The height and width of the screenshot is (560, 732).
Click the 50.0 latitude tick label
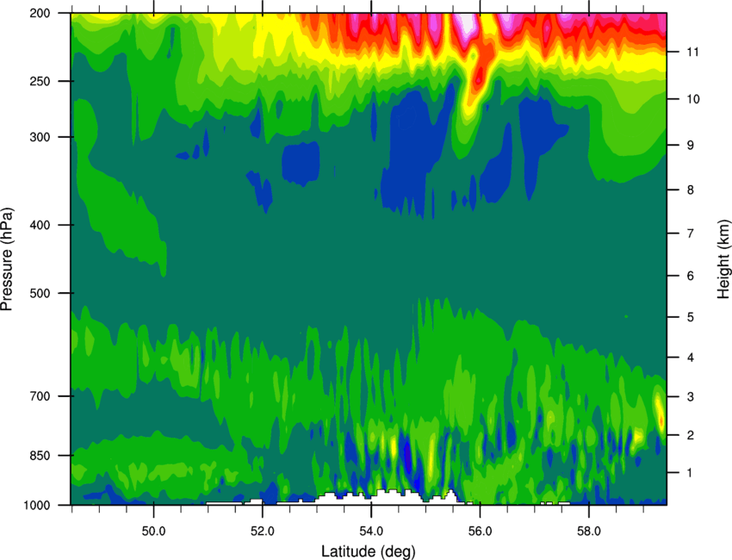point(153,532)
